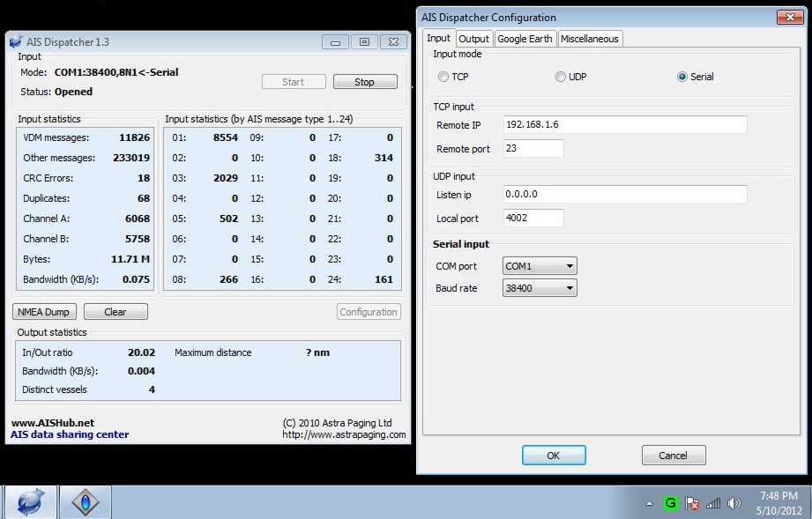Select the VDM messages value 11826

click(134, 137)
